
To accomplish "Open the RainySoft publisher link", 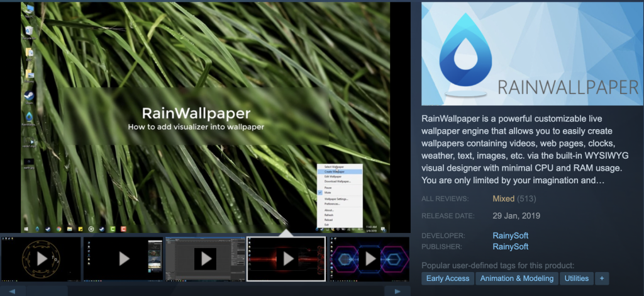I will coord(511,247).
